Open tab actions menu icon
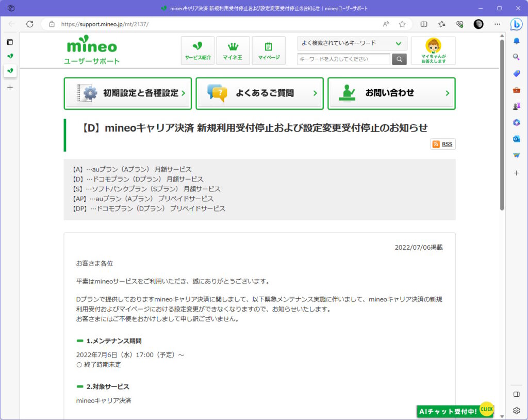The image size is (528, 420). pyautogui.click(x=10, y=42)
